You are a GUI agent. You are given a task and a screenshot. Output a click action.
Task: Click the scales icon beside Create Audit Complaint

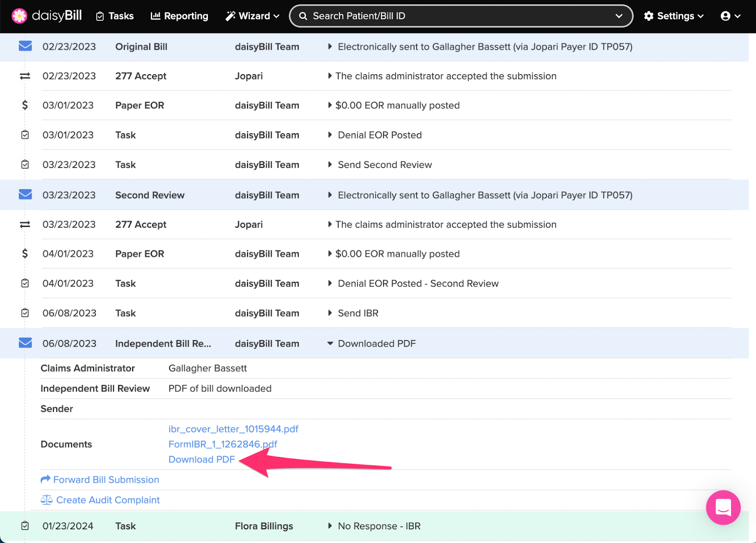click(x=46, y=500)
